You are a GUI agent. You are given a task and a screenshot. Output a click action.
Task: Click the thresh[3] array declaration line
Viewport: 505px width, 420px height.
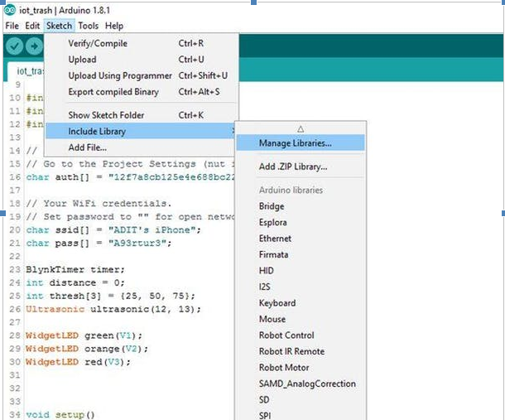110,296
